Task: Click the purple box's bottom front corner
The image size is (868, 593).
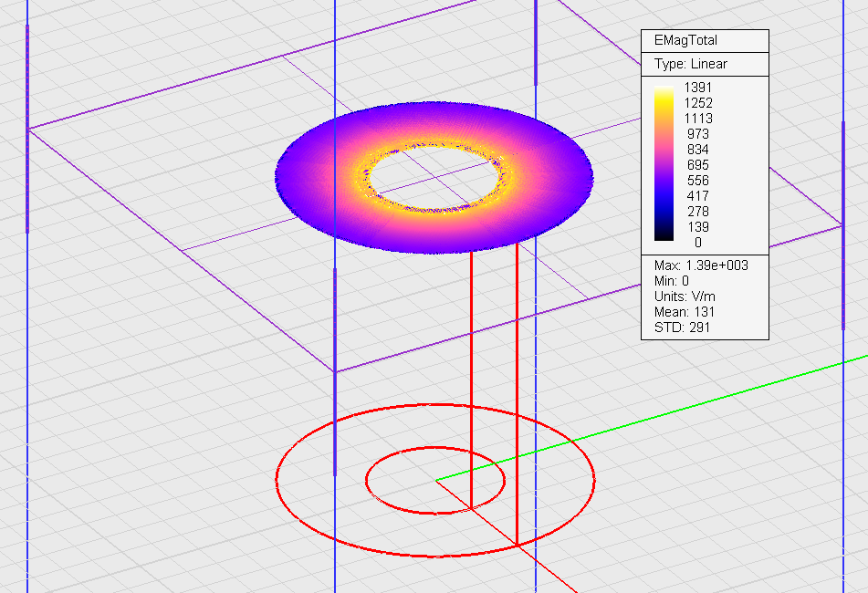Action: 335,371
